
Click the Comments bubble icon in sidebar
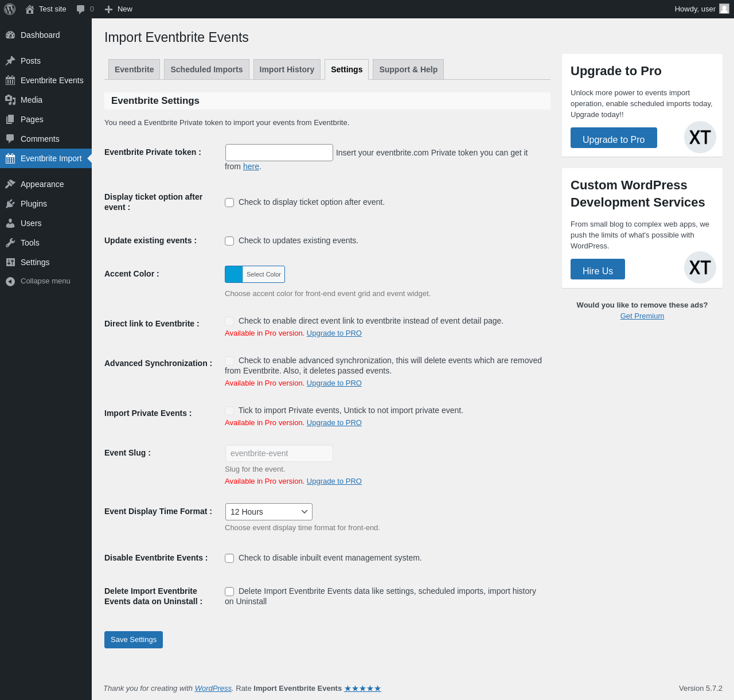(x=10, y=139)
